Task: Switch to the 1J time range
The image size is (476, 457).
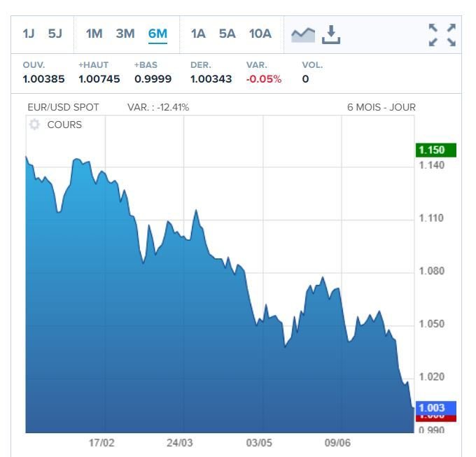Action: pyautogui.click(x=29, y=34)
